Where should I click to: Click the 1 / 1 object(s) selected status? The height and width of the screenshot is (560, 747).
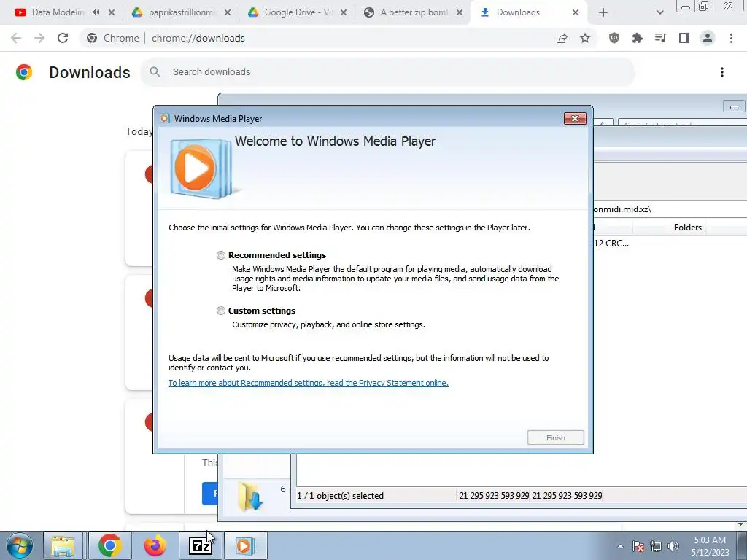pos(340,496)
